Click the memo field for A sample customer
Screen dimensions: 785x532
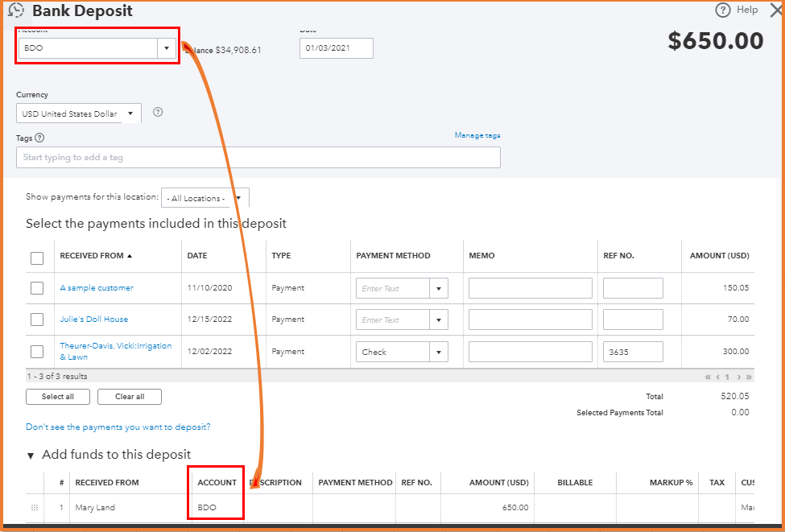[x=530, y=288]
